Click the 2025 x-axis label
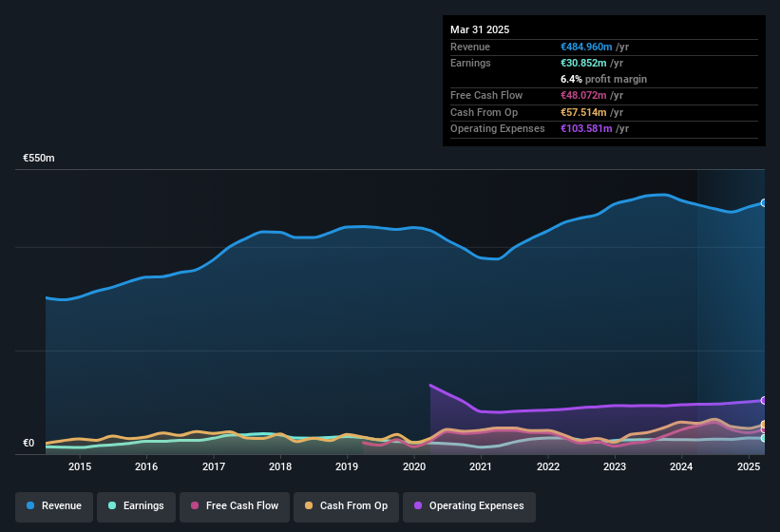The width and height of the screenshot is (780, 532). coord(748,466)
